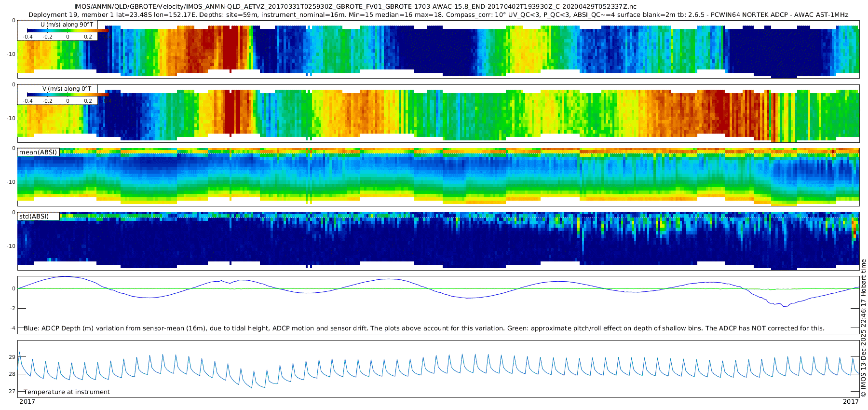Click the IMOS copyright timestamp text
868x410 pixels.
coord(863,328)
